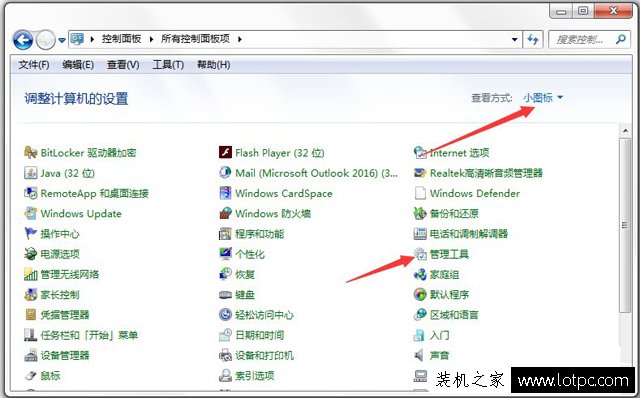The width and height of the screenshot is (640, 398).
Task: Click the 默认程序 icon
Action: click(420, 294)
